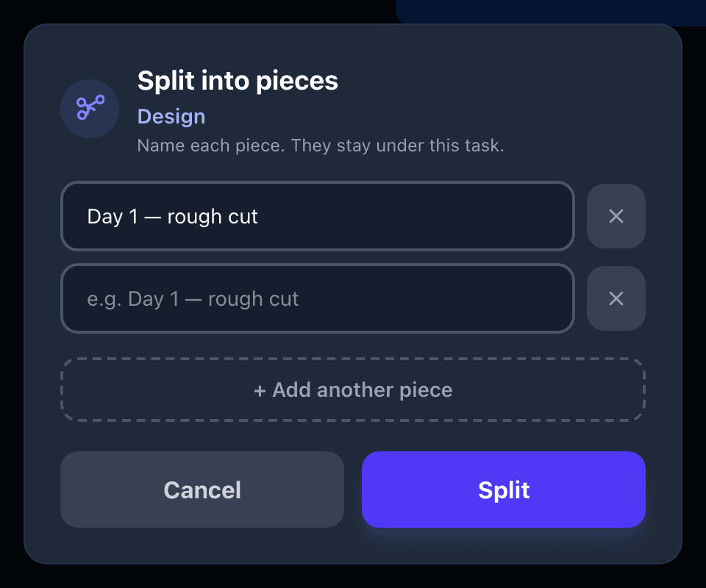Click the split branch icon in header
The height and width of the screenshot is (588, 706).
tap(90, 108)
